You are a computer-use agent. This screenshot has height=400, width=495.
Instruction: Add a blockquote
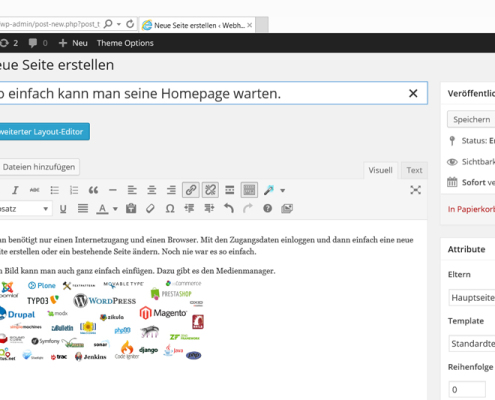[93, 190]
